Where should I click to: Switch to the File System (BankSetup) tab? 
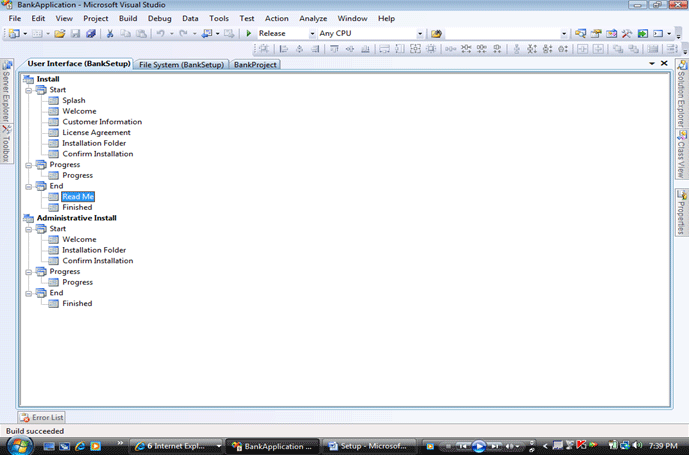pos(181,65)
